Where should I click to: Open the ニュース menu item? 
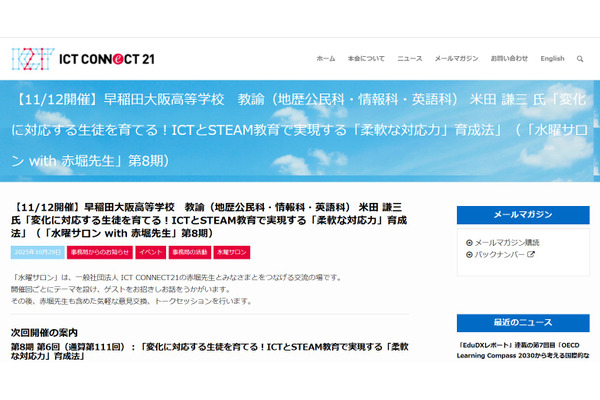coord(409,59)
